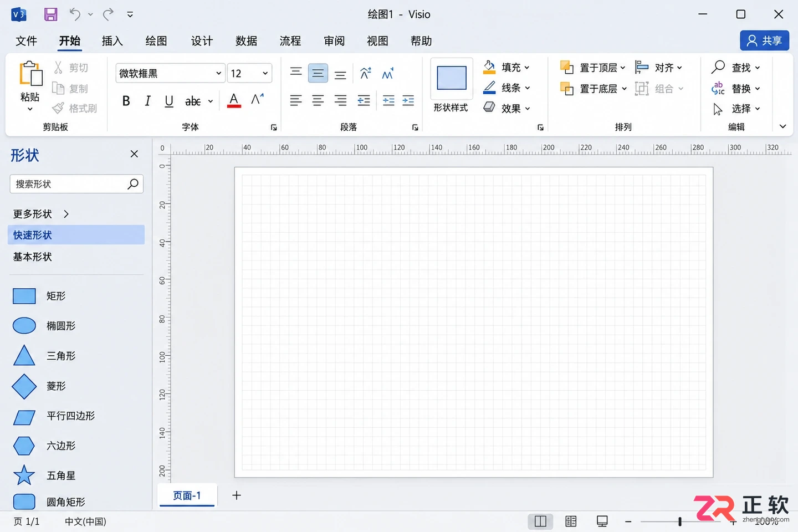This screenshot has height=532, width=798.
Task: Open the Bring to Front dropdown arrow
Action: [623, 68]
